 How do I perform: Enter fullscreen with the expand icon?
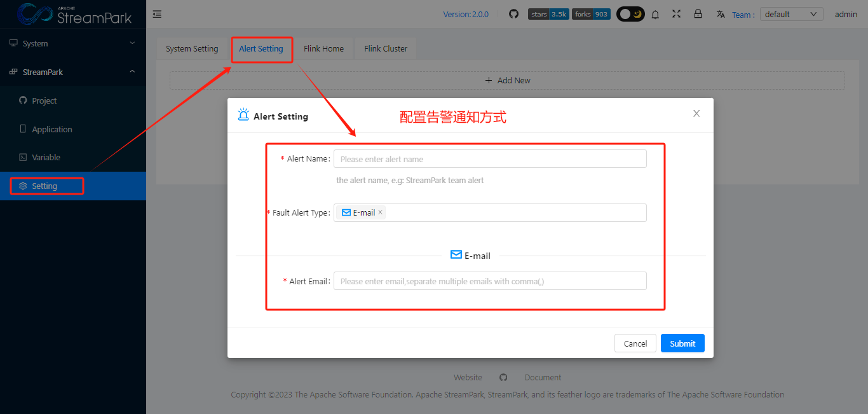pos(676,14)
